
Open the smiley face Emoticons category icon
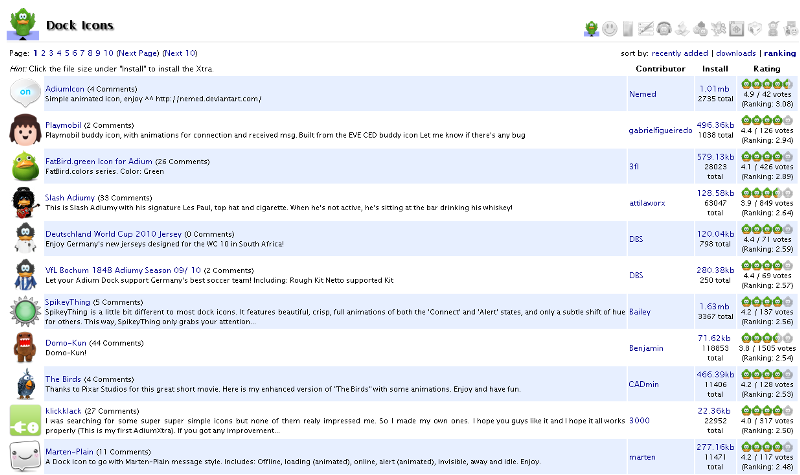coord(610,28)
